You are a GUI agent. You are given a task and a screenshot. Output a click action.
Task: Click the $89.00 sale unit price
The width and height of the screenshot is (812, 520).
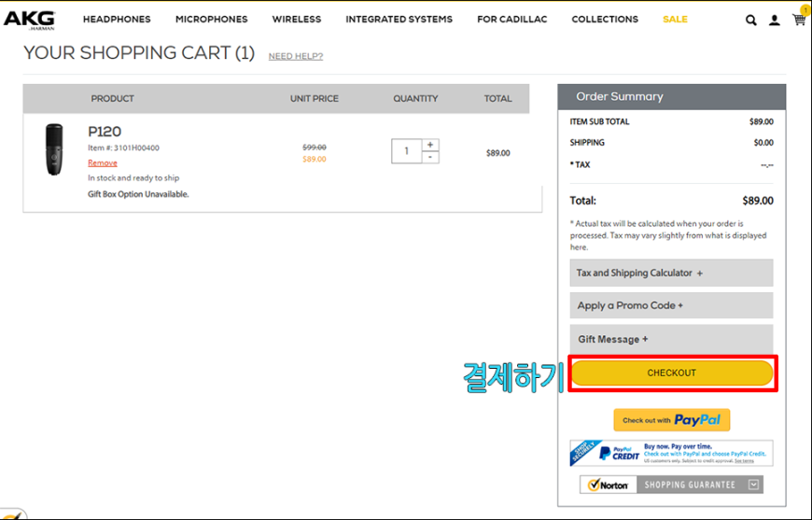click(x=315, y=159)
